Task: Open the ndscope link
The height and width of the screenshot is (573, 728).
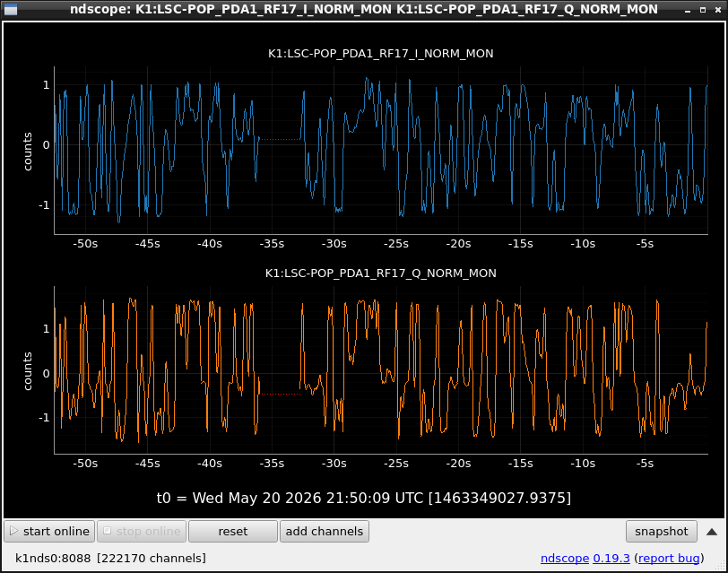Action: 565,558
